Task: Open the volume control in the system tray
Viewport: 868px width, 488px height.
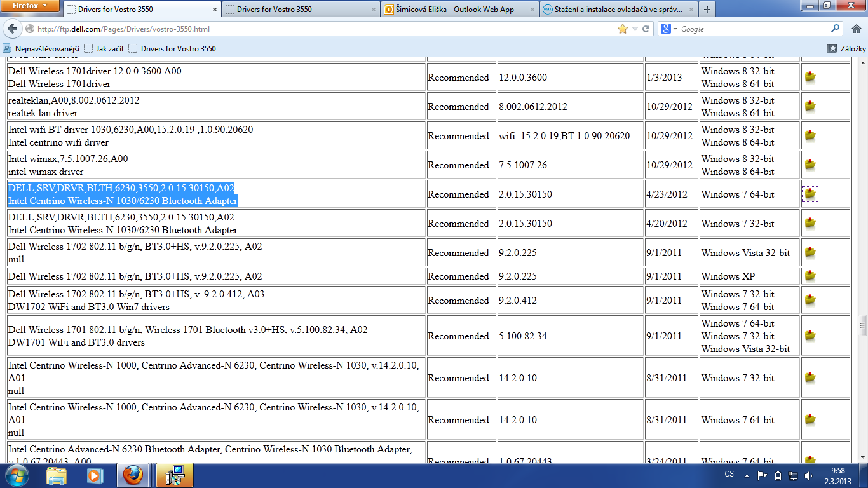Action: 808,476
